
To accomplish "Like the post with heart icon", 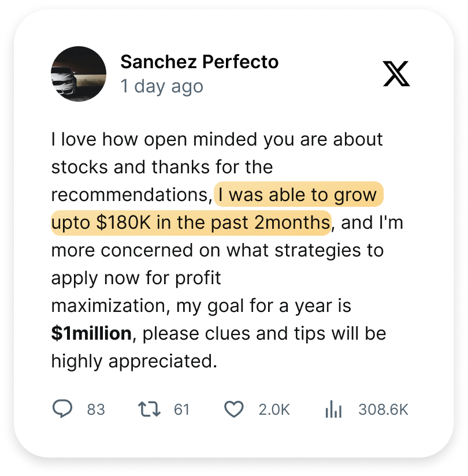I will pos(233,409).
